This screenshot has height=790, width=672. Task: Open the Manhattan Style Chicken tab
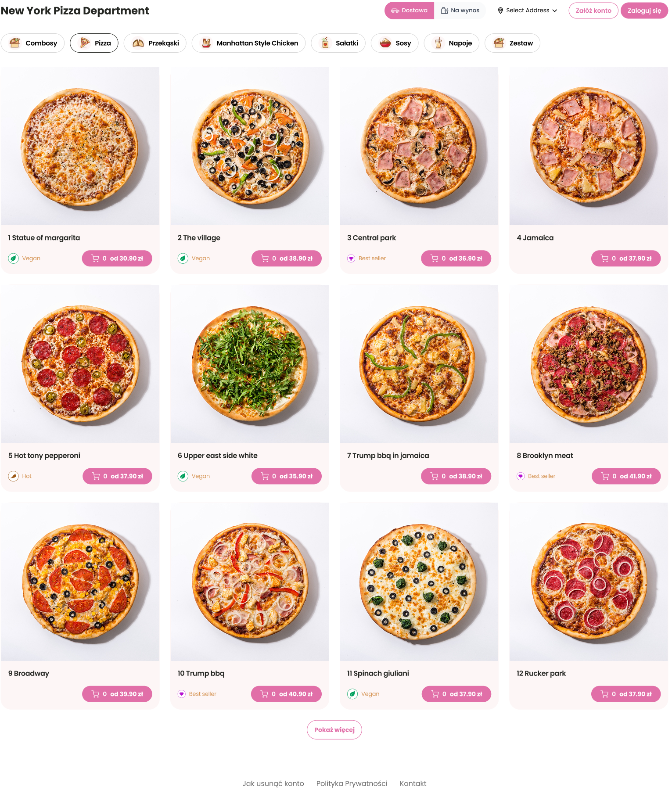point(248,43)
